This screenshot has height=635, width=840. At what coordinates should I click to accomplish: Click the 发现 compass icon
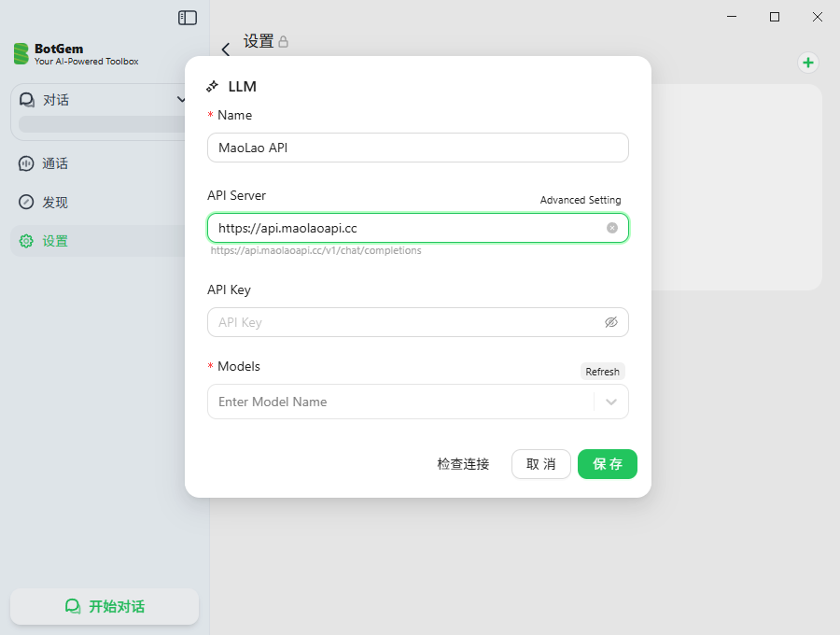click(26, 202)
